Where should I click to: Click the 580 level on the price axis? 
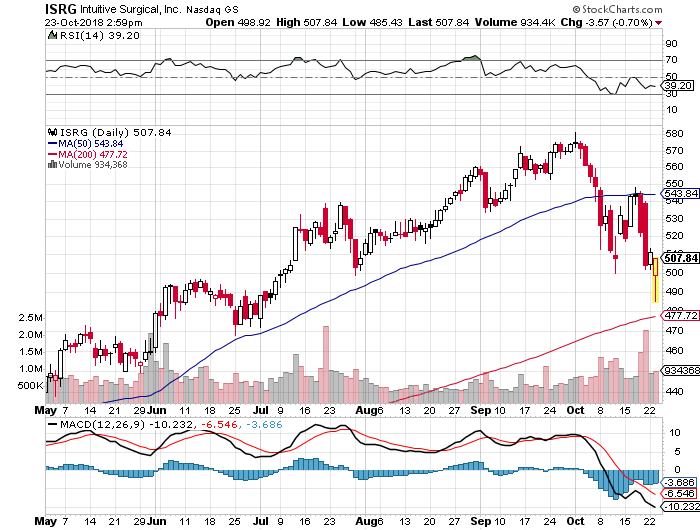674,134
